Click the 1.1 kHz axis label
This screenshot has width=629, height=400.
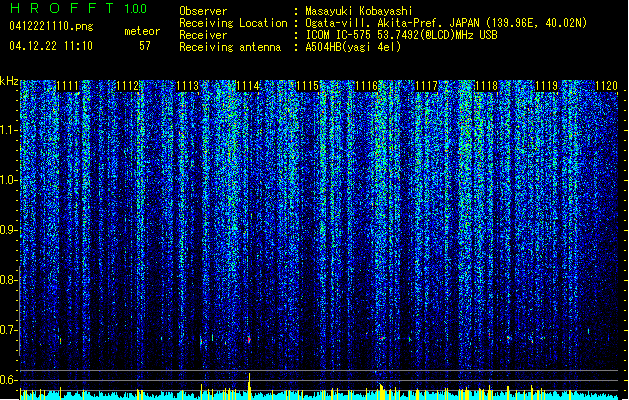coord(9,130)
